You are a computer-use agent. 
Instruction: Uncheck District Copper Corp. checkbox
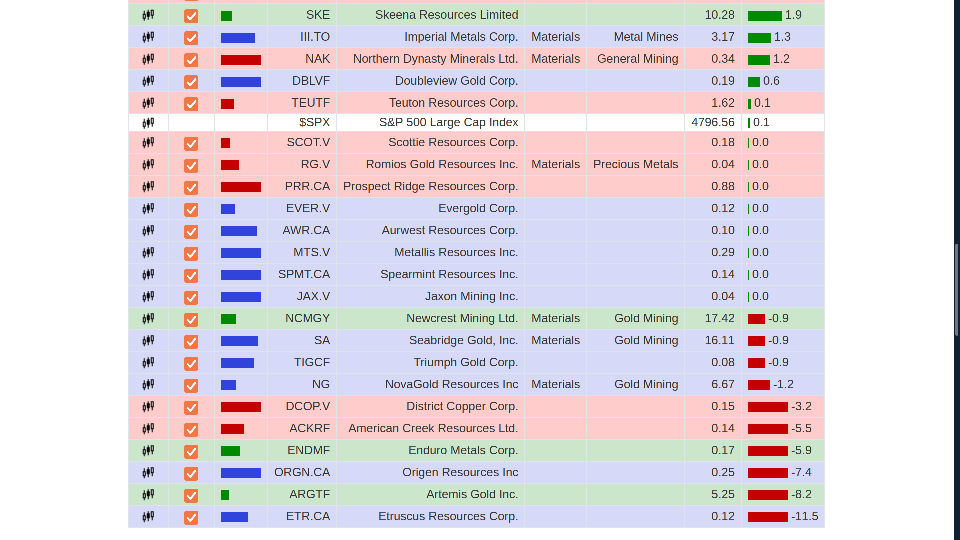coord(191,408)
